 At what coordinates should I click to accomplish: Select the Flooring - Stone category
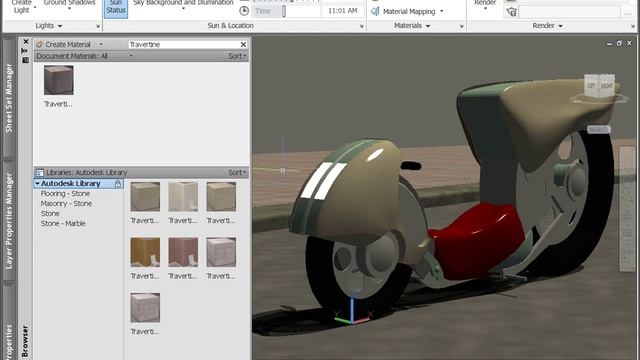click(65, 193)
